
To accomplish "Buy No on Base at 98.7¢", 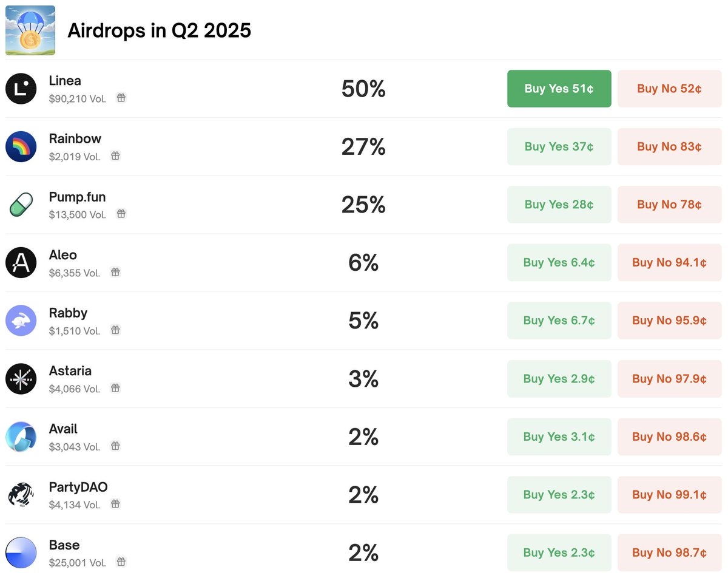I will (670, 552).
